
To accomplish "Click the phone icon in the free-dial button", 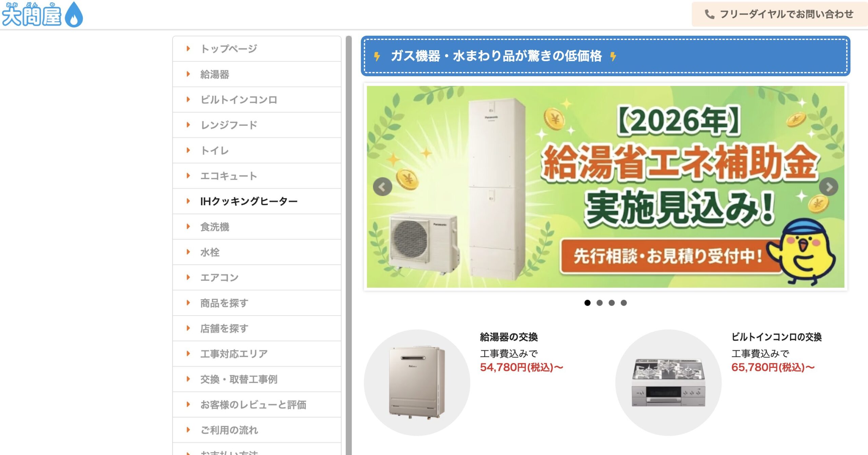I will [x=709, y=14].
